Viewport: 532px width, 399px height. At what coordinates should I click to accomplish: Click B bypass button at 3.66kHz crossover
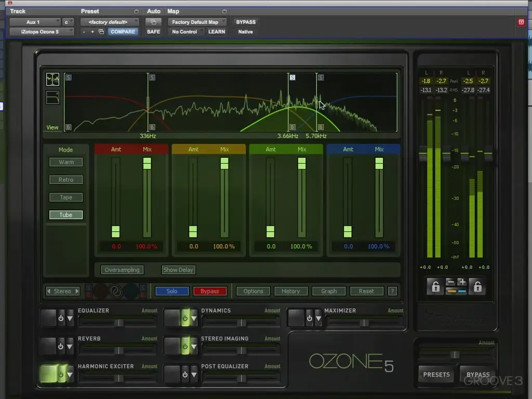tap(292, 127)
